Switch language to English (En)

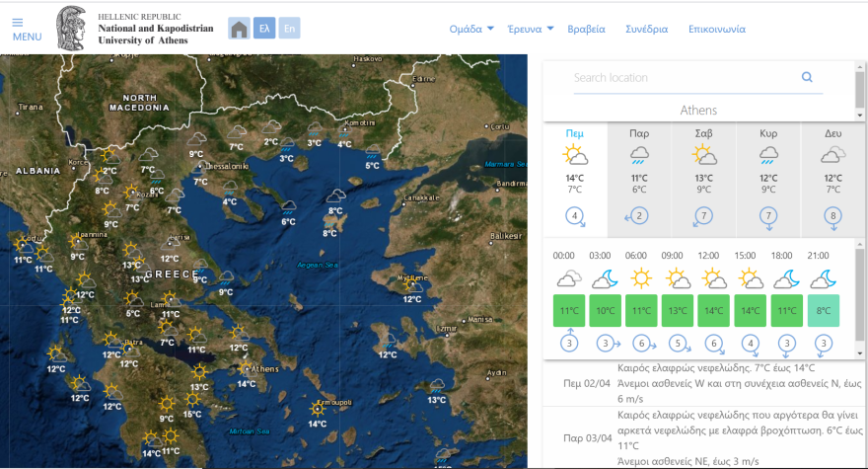pyautogui.click(x=289, y=29)
